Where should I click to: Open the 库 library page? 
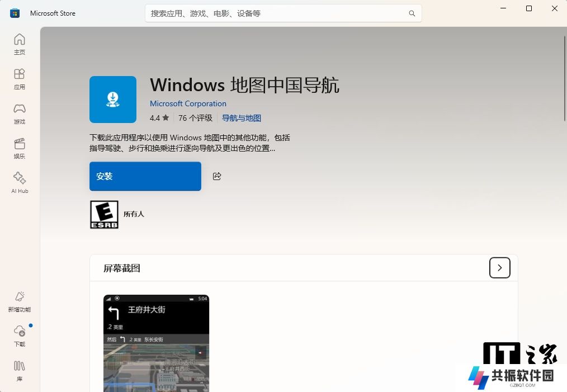point(20,371)
